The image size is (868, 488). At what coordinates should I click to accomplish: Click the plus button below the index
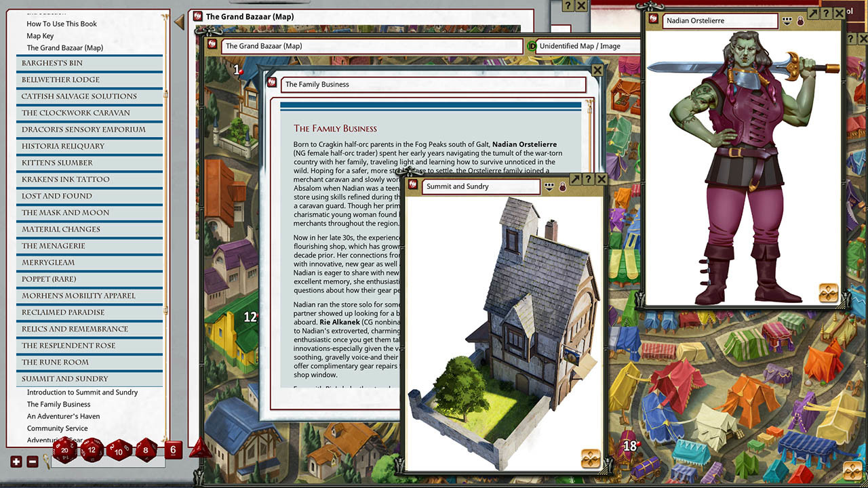pos(16,462)
